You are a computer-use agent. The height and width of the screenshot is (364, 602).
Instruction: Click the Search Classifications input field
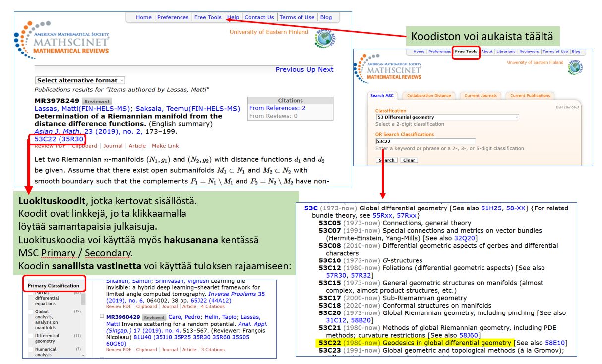pyautogui.click(x=425, y=141)
